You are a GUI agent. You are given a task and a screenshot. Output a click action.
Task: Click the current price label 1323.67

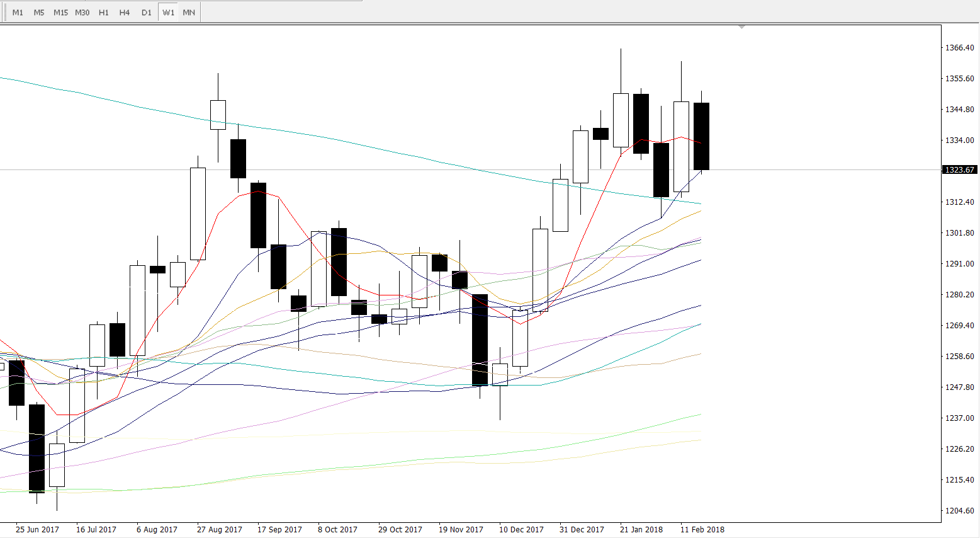(960, 170)
